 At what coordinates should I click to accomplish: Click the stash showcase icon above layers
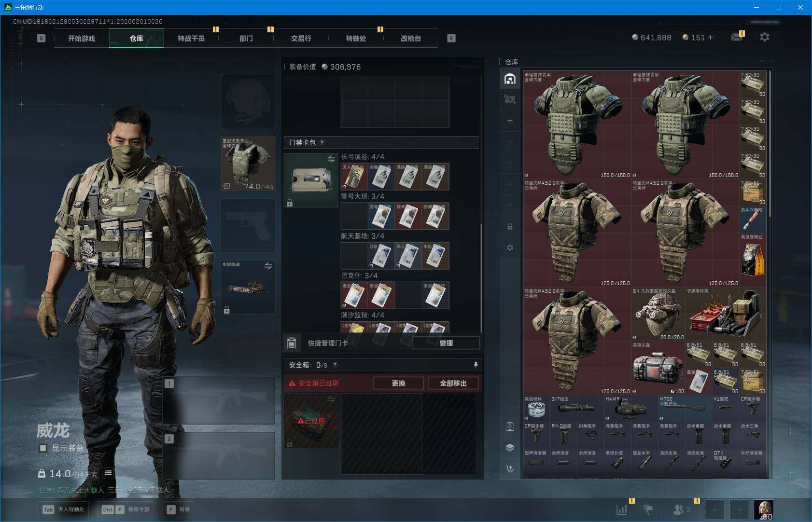tap(510, 426)
